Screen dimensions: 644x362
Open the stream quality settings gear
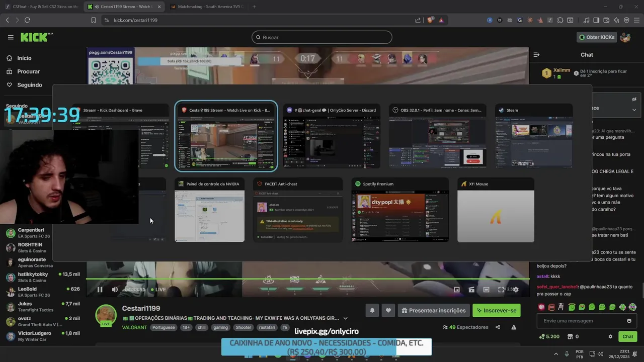516,290
